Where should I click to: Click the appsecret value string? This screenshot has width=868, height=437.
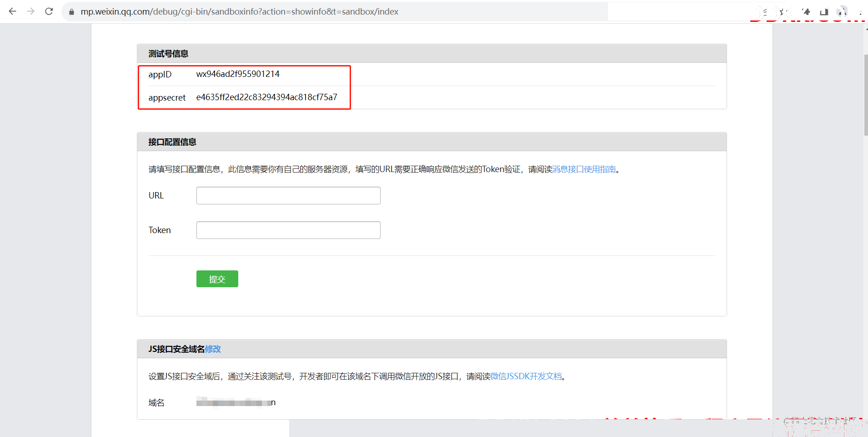pos(266,97)
